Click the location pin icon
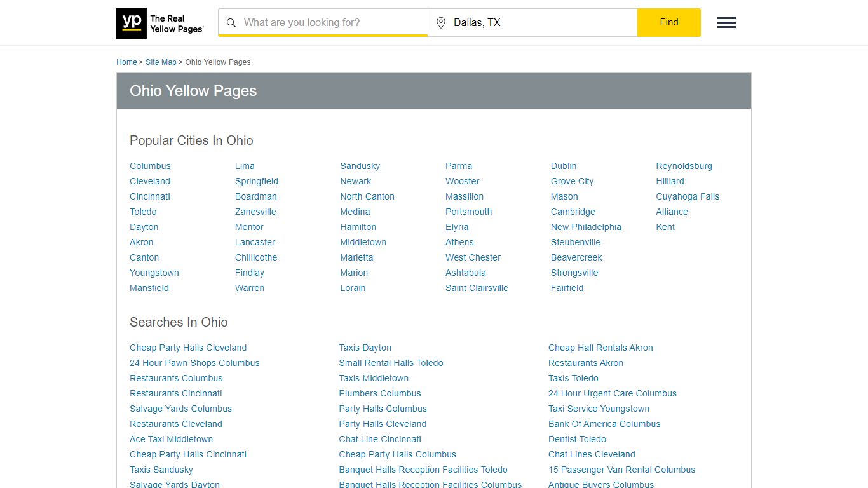 pyautogui.click(x=441, y=23)
